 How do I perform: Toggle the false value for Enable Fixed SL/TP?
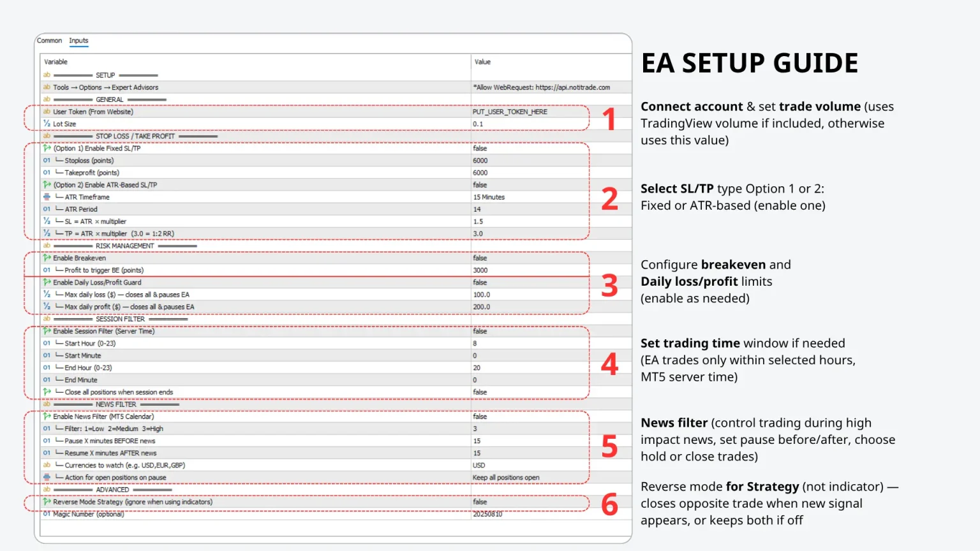tap(480, 149)
